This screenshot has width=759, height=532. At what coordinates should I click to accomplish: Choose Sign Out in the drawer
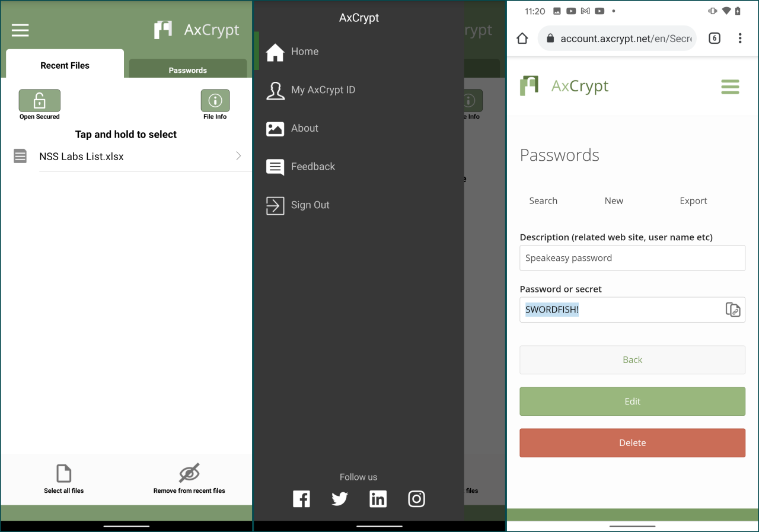click(x=358, y=205)
